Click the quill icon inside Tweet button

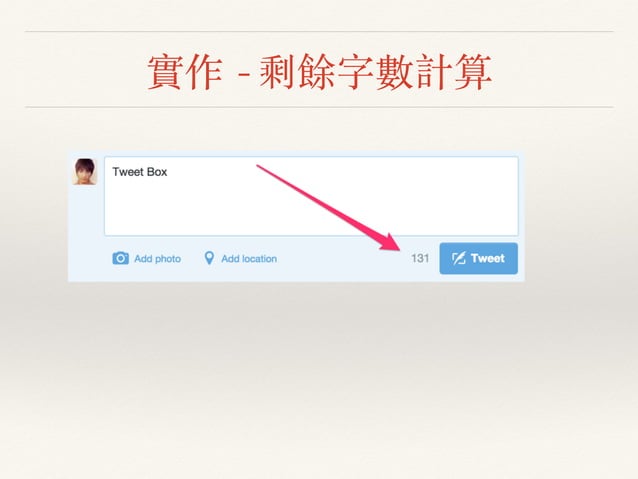point(459,258)
